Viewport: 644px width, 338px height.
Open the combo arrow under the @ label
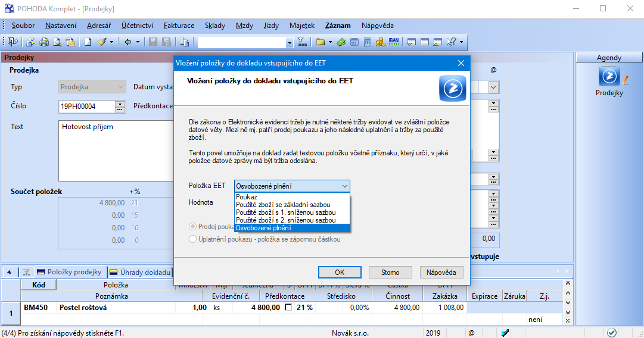coord(493,87)
